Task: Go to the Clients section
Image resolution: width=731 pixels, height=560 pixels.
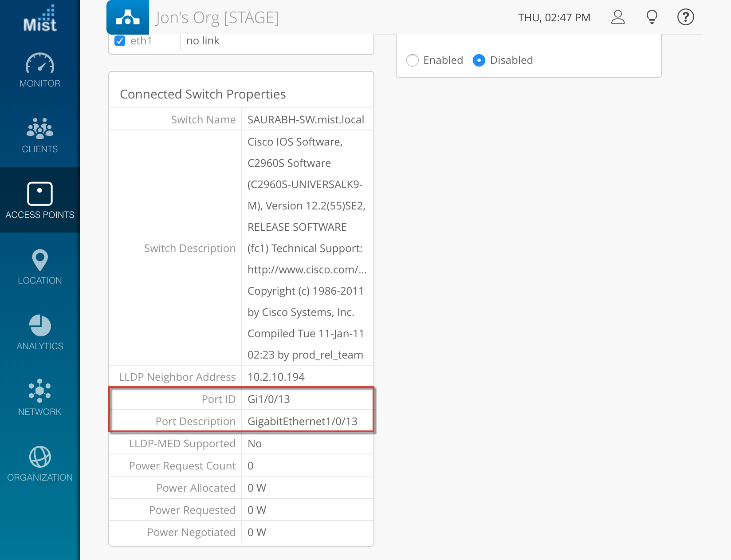Action: click(40, 135)
